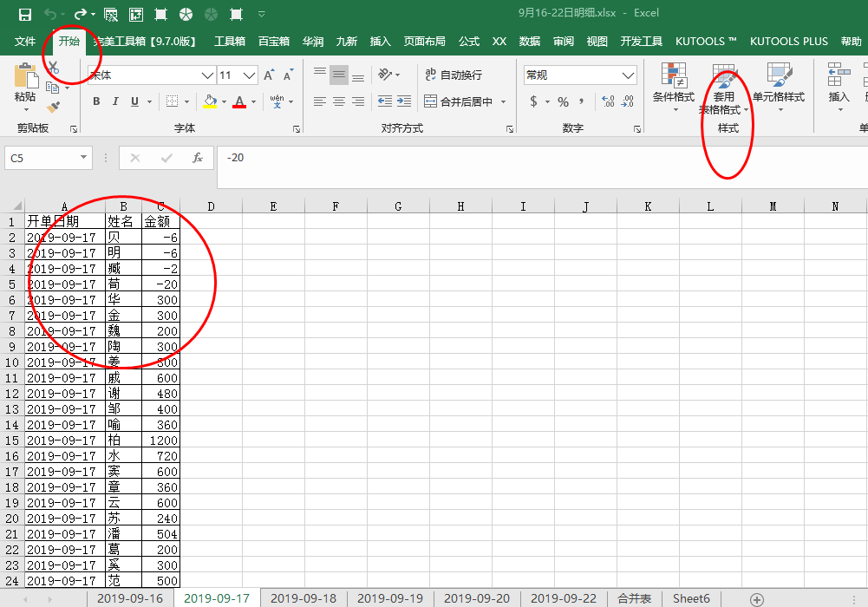Click 合并后居中 merge and center

point(459,101)
